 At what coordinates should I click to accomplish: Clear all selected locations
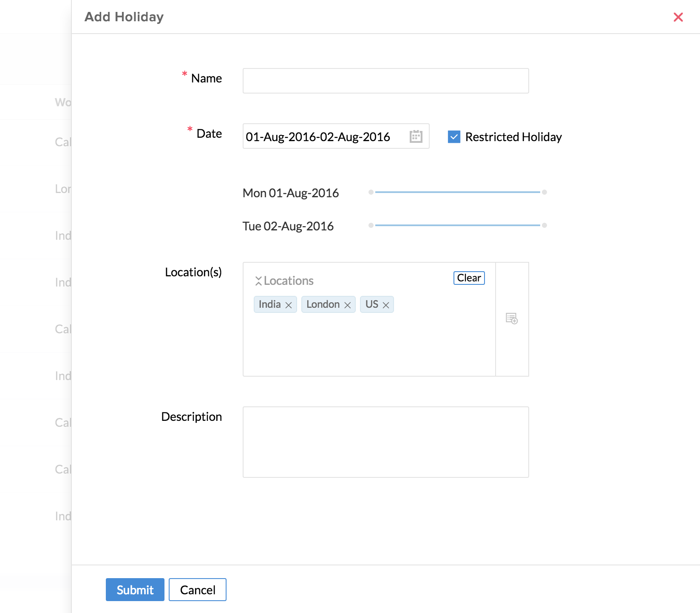(469, 278)
